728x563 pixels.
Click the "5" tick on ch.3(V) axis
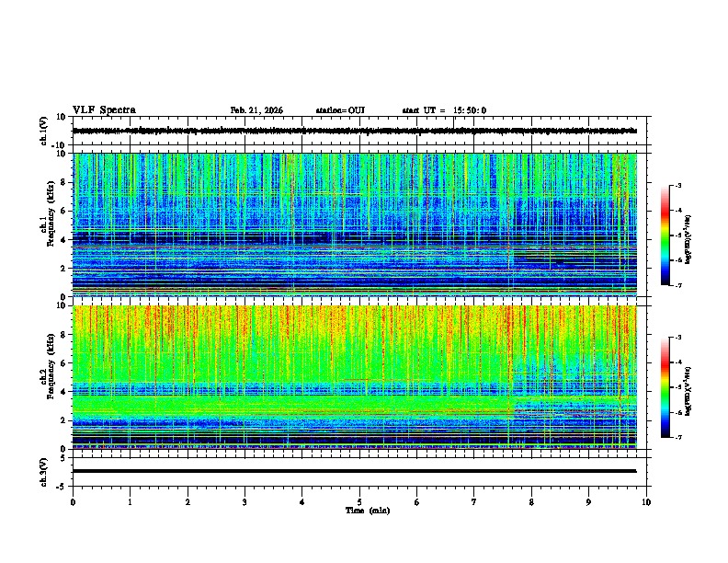[x=63, y=458]
